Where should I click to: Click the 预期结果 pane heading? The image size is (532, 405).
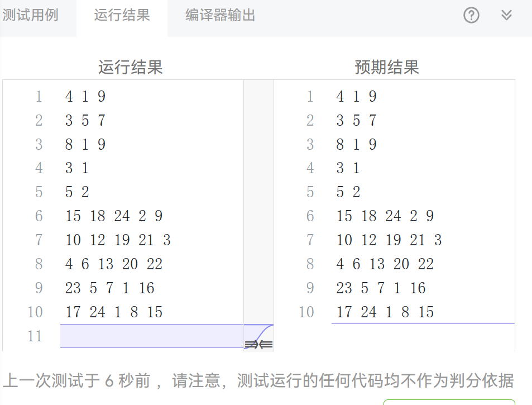point(386,68)
